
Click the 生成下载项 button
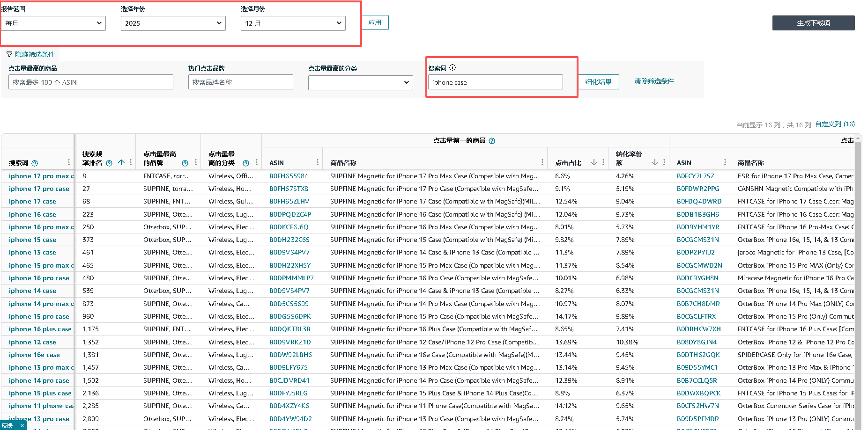813,23
